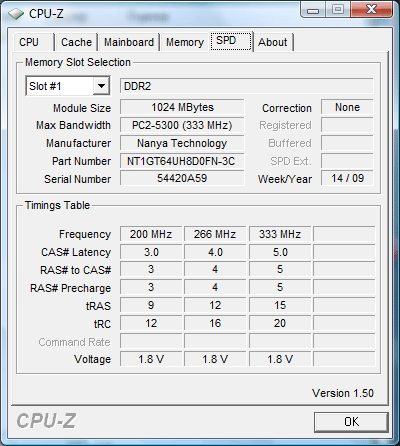
Task: Click the Module Size label
Action: pyautogui.click(x=82, y=108)
